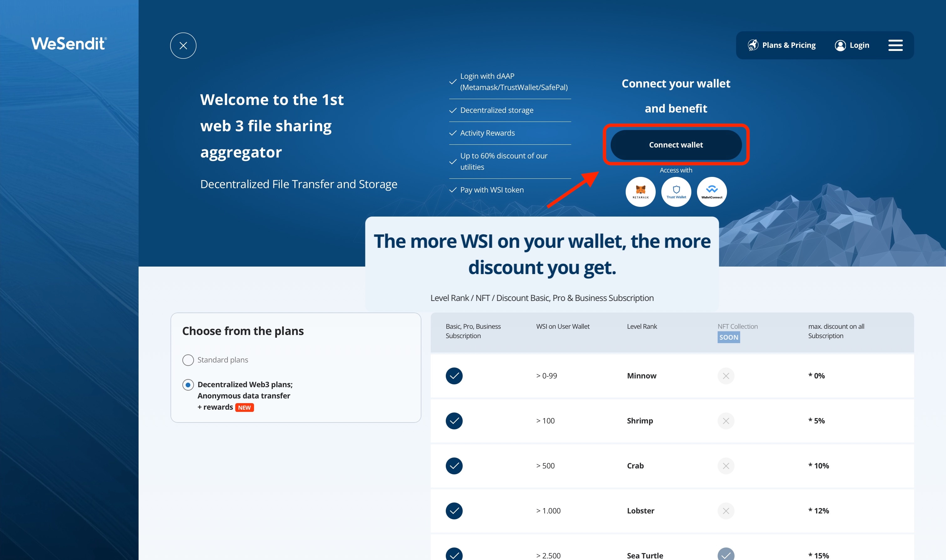Click the Lobster row checkmark icon

[x=454, y=511]
